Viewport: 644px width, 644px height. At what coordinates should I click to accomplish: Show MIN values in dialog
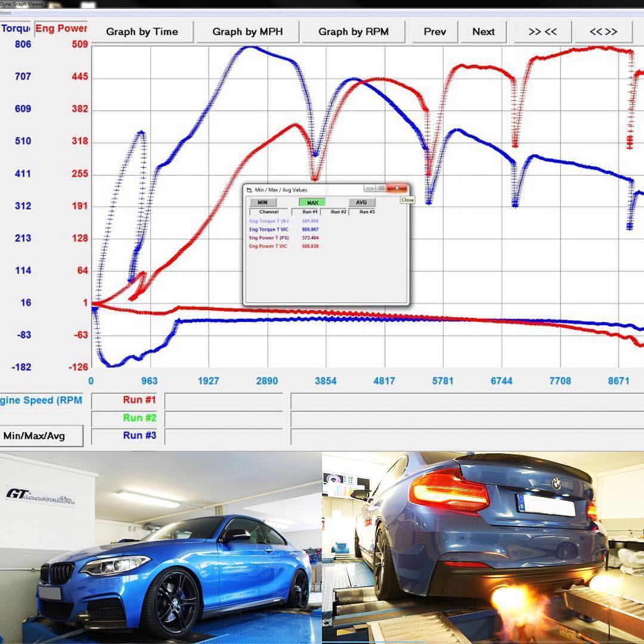(x=263, y=203)
